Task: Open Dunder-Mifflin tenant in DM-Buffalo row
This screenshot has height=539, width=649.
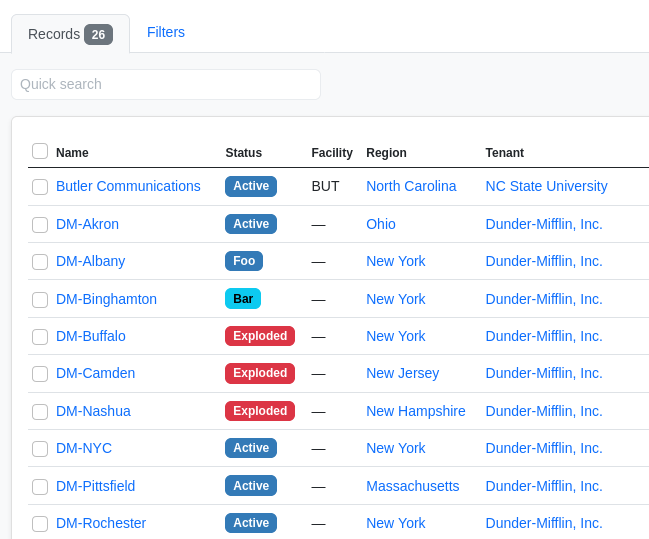Action: click(544, 336)
